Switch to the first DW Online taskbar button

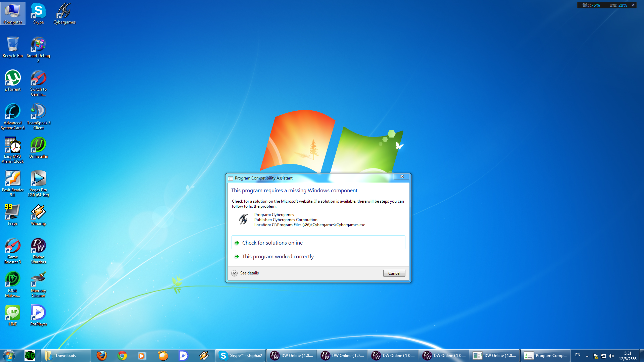click(x=292, y=355)
